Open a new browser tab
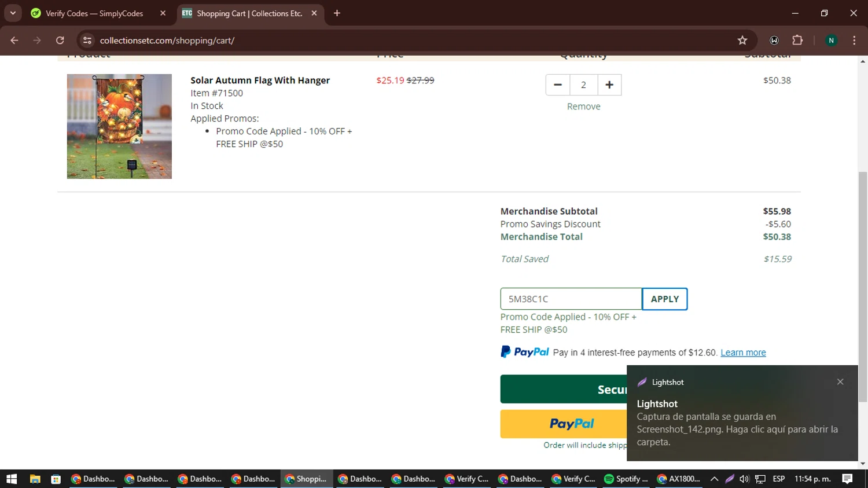868x488 pixels. coord(337,13)
